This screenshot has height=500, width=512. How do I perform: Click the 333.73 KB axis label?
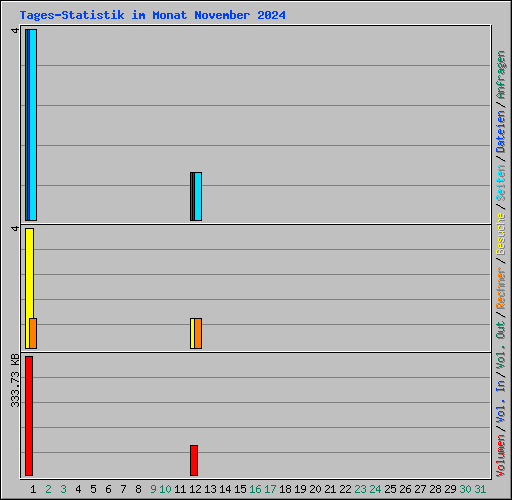pyautogui.click(x=15, y=380)
